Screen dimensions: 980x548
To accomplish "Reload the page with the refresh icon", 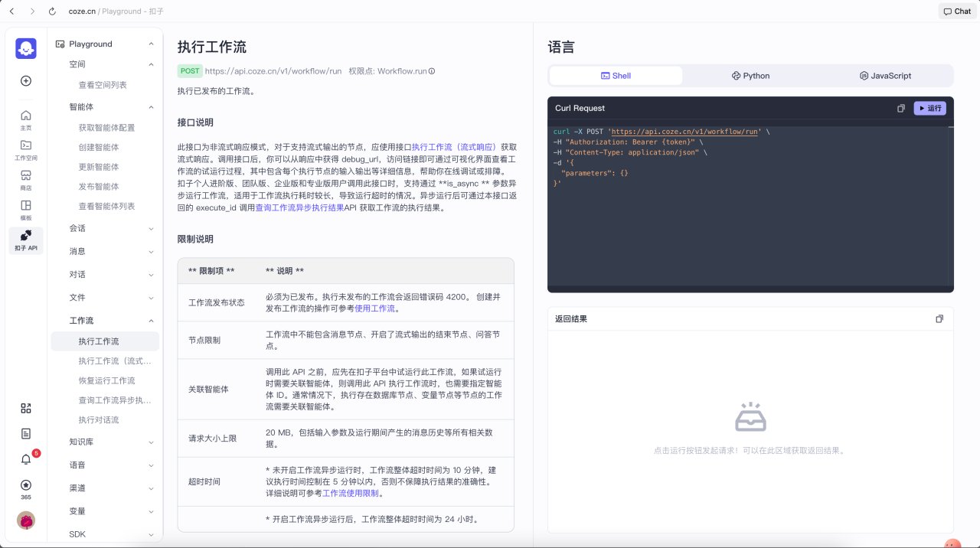I will 52,11.
